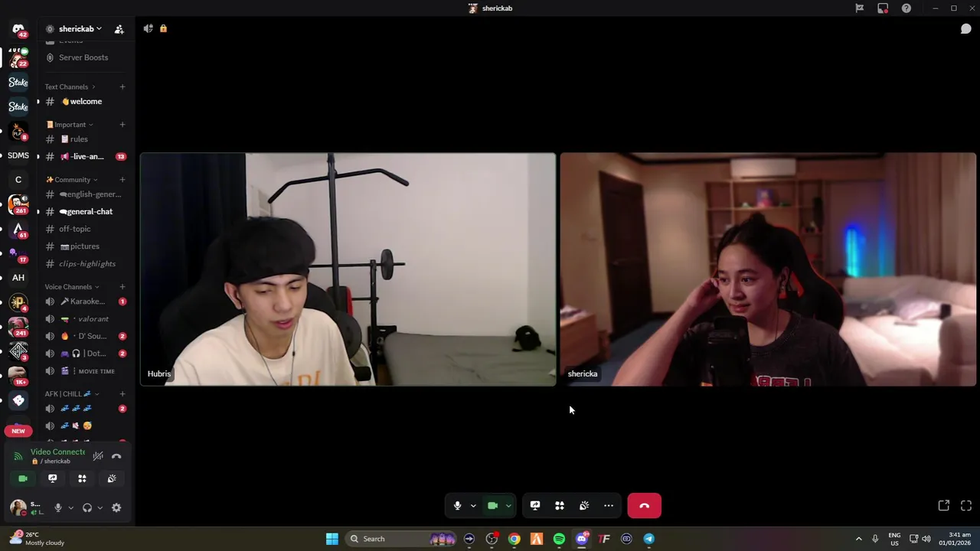The width and height of the screenshot is (980, 551).
Task: Toggle camera in the sidebar voice panel
Action: 23,478
